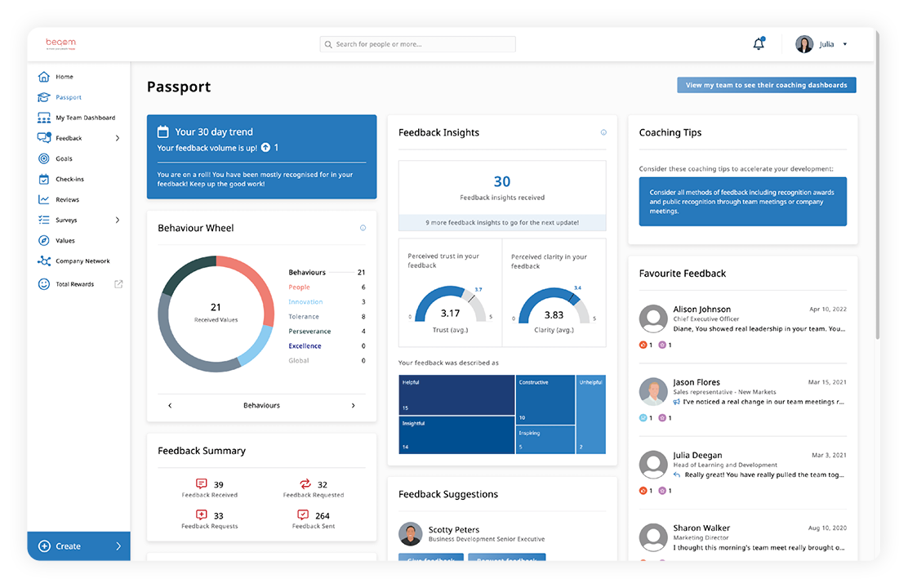Click the Feedback Sent icon showing 264
Viewport: 908px width, 588px height.
(303, 514)
